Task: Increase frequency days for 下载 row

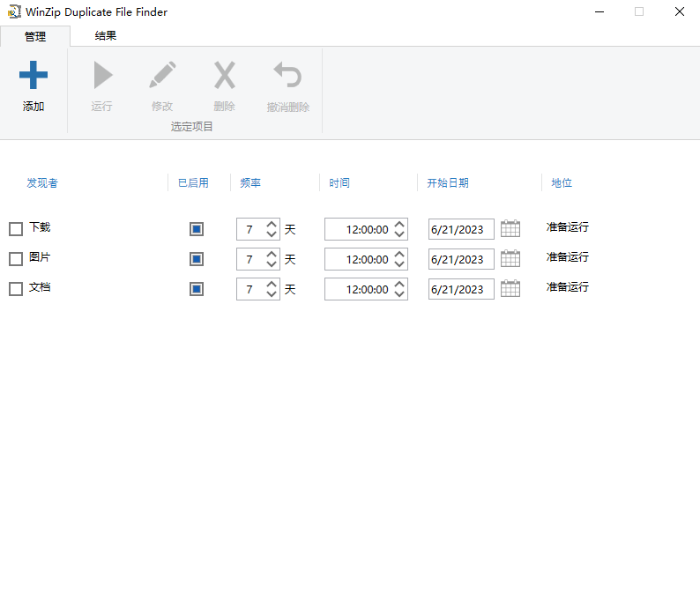Action: click(x=272, y=224)
